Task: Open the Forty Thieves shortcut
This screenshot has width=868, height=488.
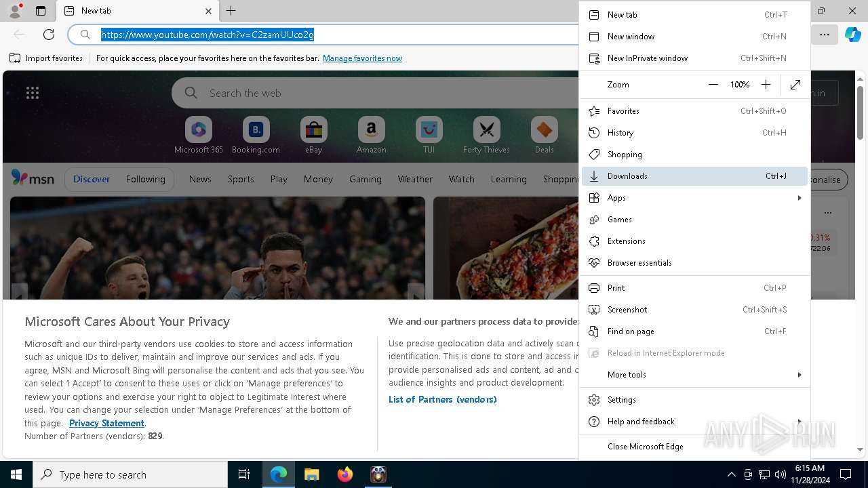Action: pyautogui.click(x=487, y=136)
